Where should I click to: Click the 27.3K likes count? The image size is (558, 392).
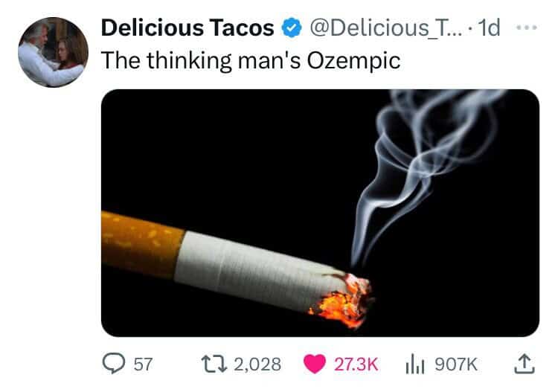coord(356,364)
